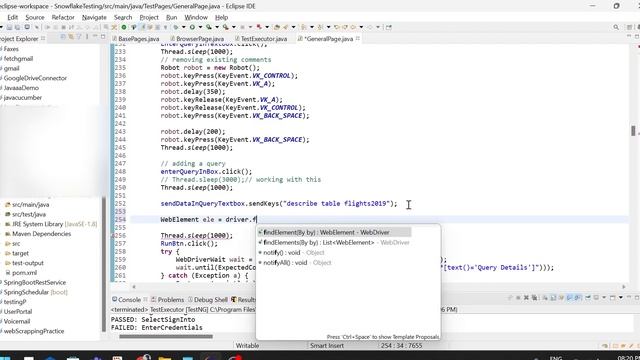Image resolution: width=640 pixels, height=360 pixels.
Task: Close the Console view tab
Action: click(145, 300)
